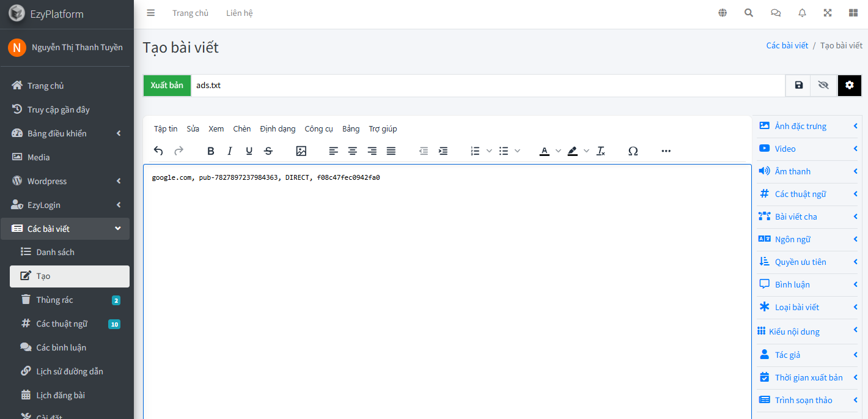Click the ads.txt title input field
The image size is (868, 419).
tap(488, 86)
